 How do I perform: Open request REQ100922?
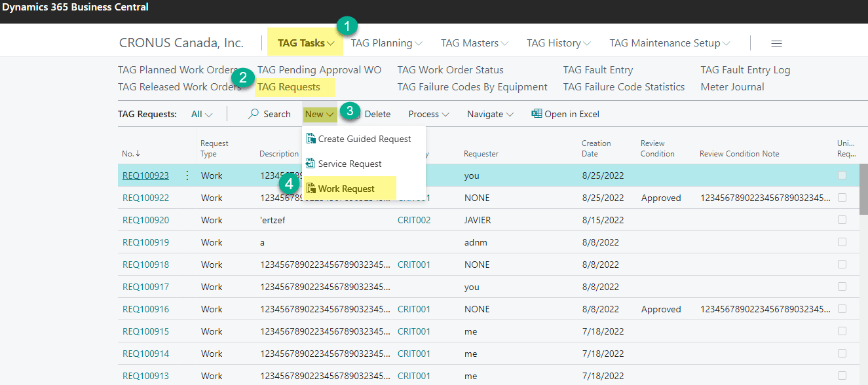(x=145, y=198)
